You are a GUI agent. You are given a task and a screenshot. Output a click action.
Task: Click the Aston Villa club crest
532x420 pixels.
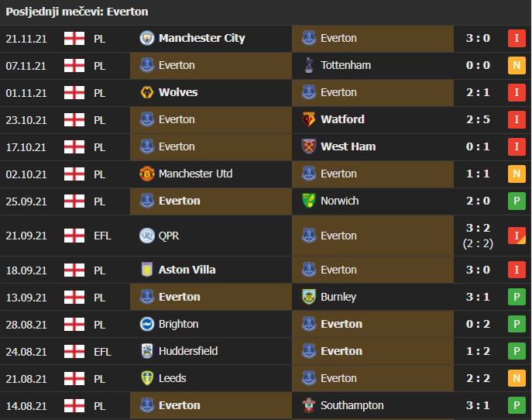tap(147, 270)
